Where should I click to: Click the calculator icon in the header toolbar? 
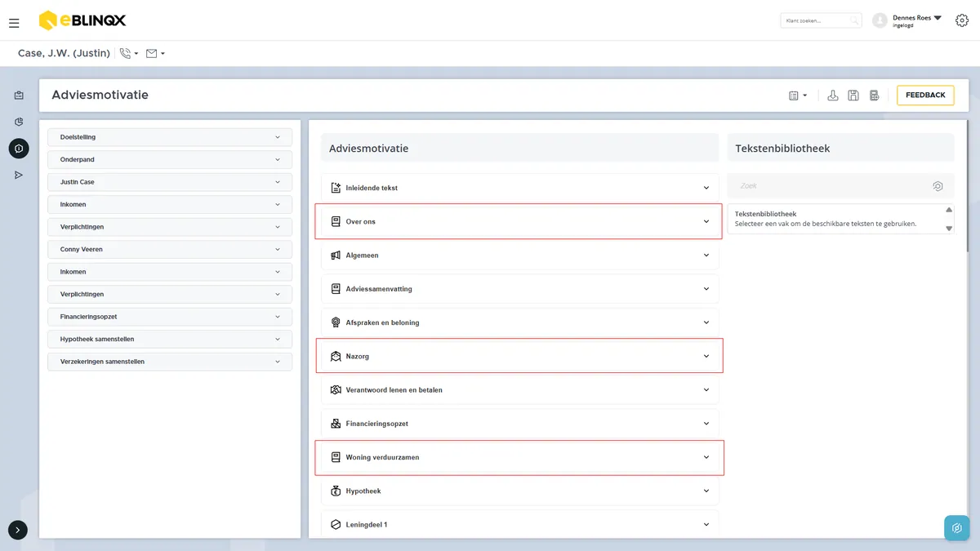pos(874,96)
